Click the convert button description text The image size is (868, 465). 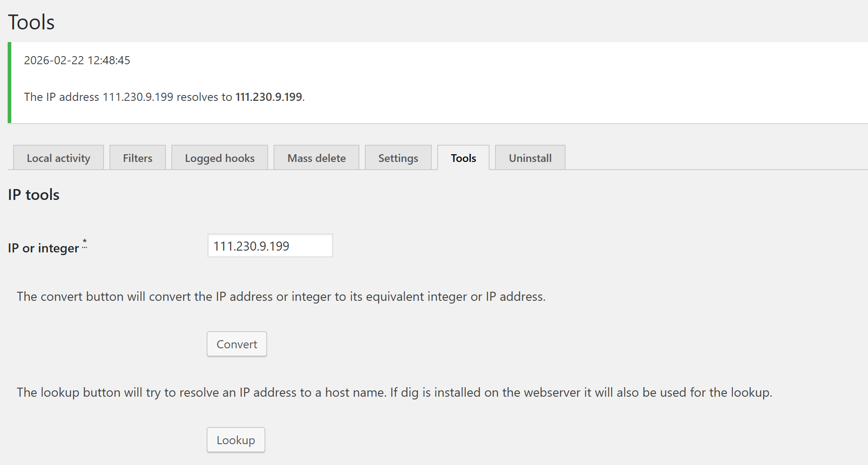tap(281, 296)
